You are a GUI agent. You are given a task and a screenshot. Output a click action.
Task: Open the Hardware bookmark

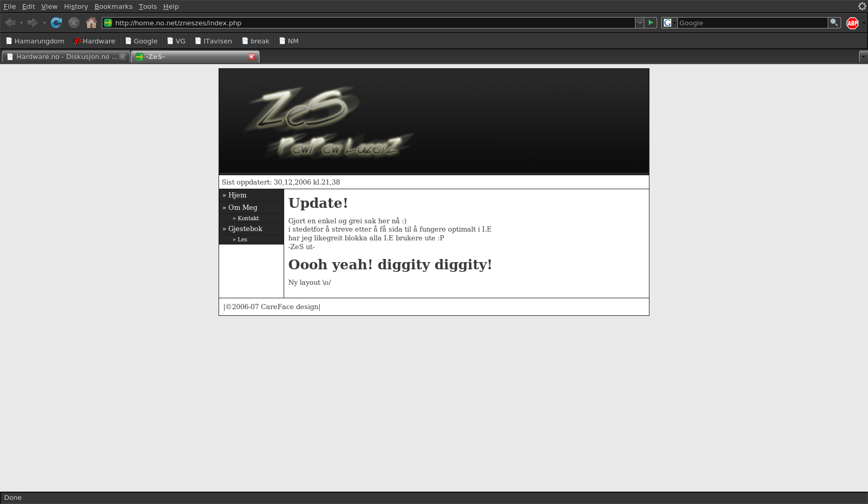95,41
